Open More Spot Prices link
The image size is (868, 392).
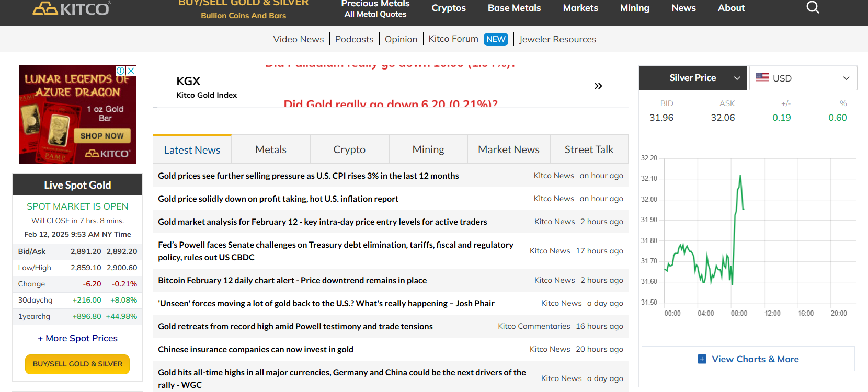click(77, 338)
